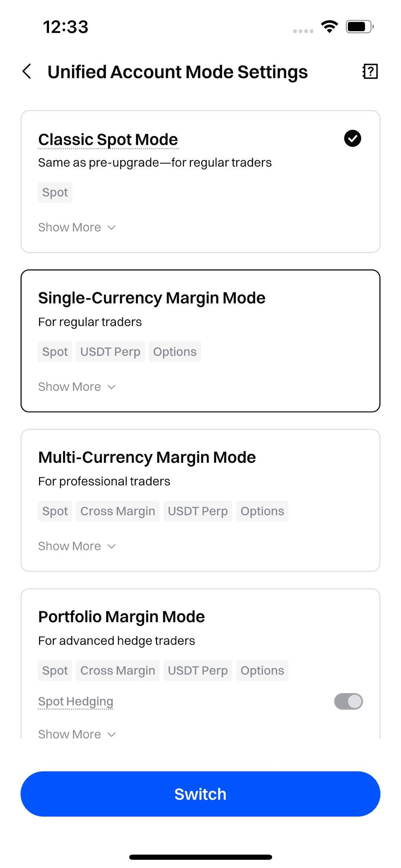Tap the USDT Perp tag in Single-Currency card
Viewport: 401px width, 868px height.
110,352
